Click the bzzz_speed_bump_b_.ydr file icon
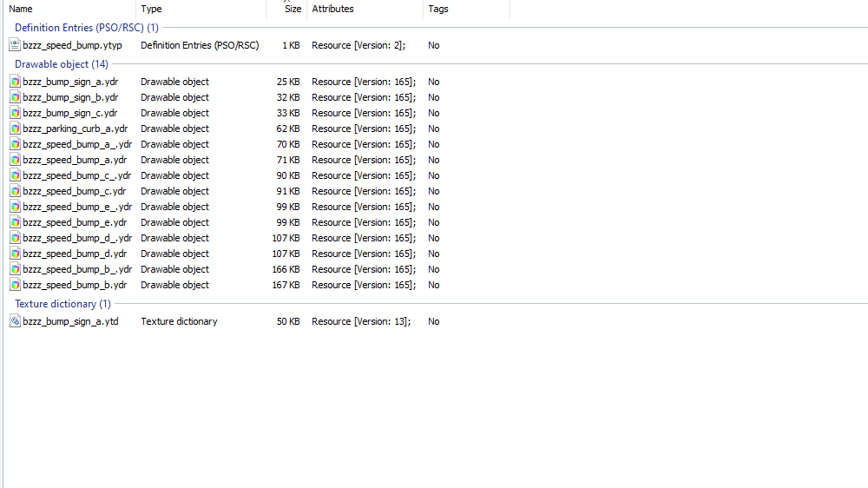 pos(15,269)
